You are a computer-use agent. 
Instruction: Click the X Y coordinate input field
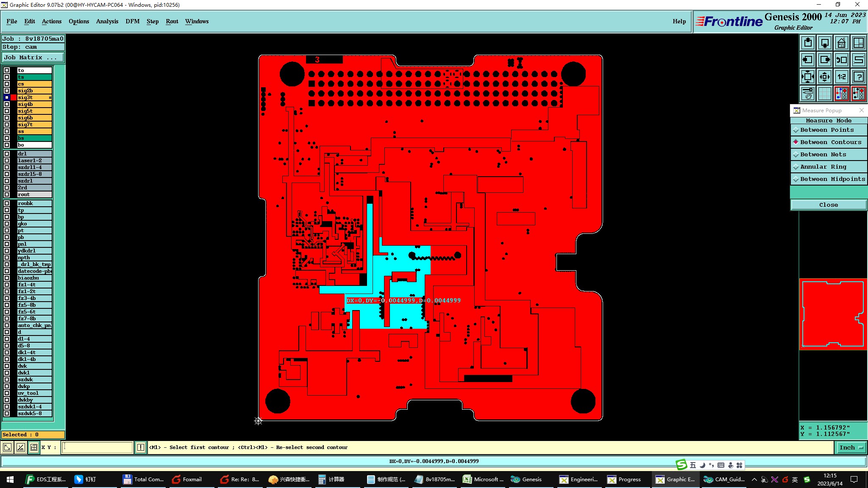click(x=97, y=447)
